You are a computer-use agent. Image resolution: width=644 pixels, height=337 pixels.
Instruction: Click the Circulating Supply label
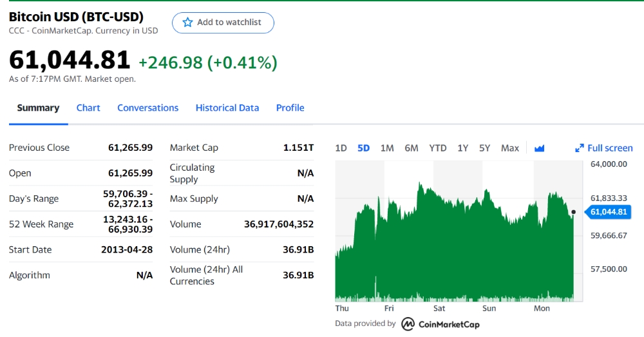pos(192,173)
